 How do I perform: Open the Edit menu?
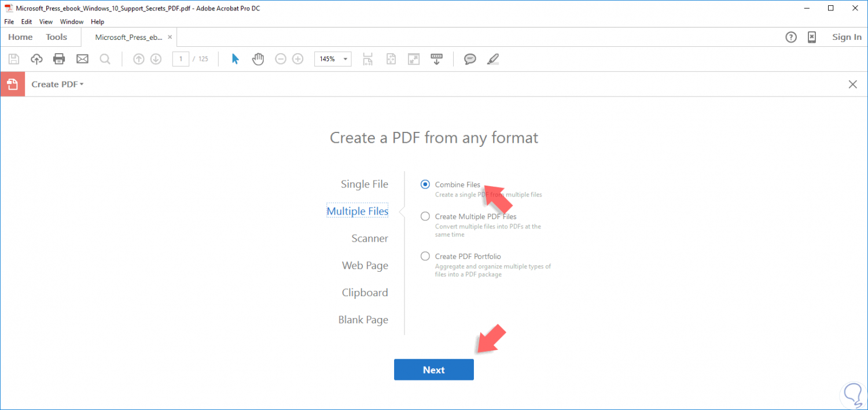point(27,21)
